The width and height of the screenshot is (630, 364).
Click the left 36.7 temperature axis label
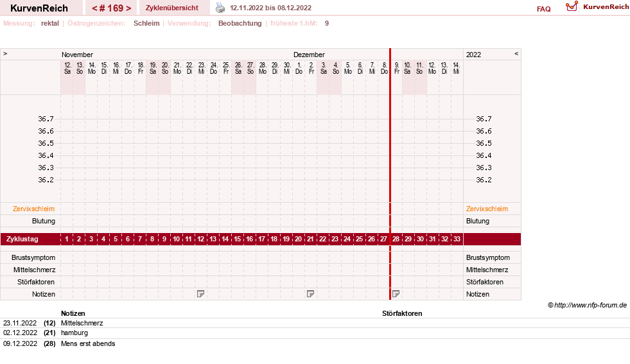pyautogui.click(x=46, y=119)
